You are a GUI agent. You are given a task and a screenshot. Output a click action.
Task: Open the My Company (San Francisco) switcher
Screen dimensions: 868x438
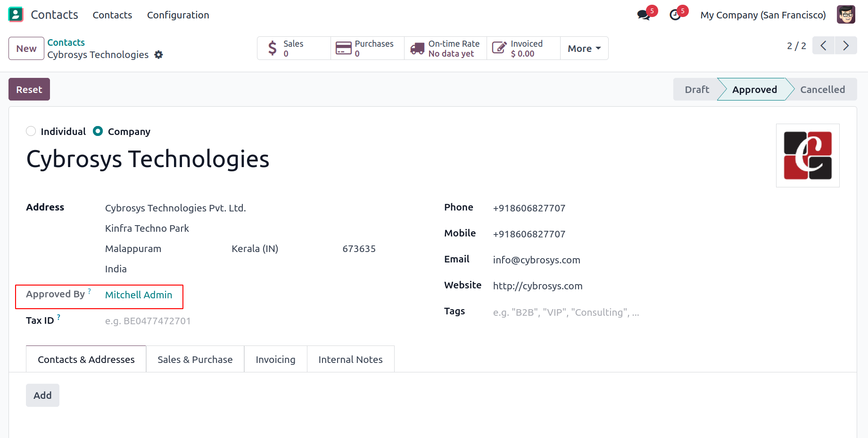tap(763, 15)
